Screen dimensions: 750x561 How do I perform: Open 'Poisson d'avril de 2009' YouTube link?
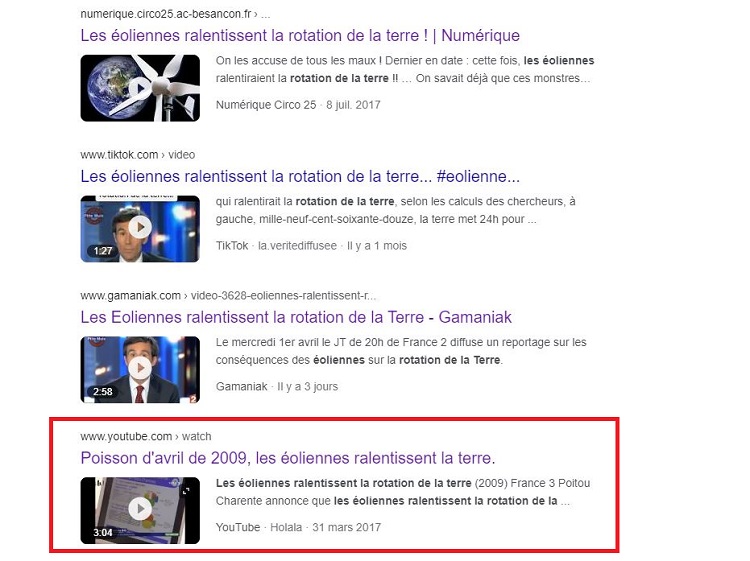[287, 458]
